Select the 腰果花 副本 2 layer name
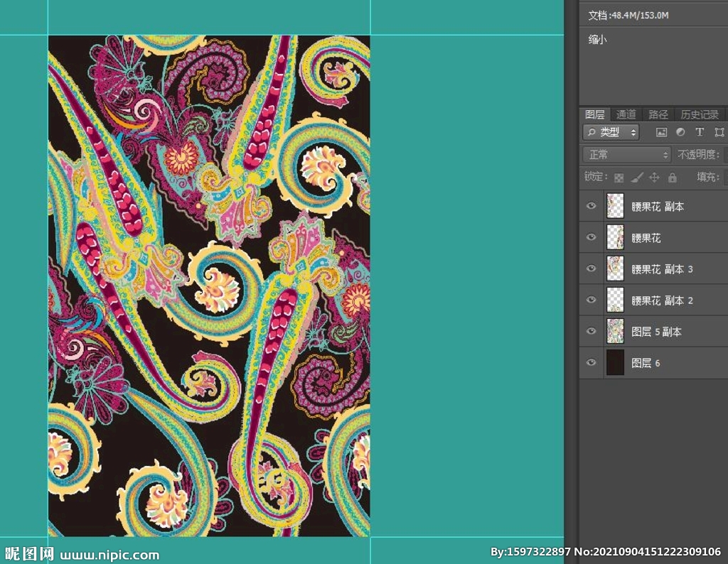The image size is (728, 564). [662, 300]
